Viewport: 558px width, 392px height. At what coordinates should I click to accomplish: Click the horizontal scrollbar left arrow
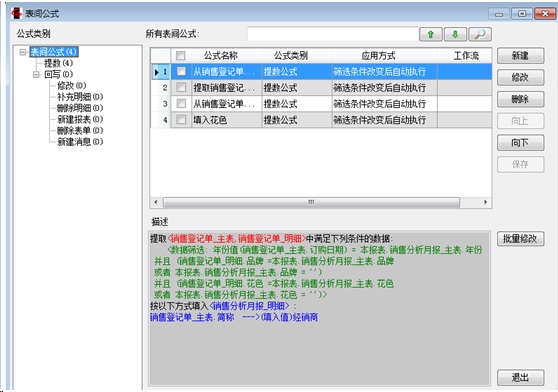(156, 202)
